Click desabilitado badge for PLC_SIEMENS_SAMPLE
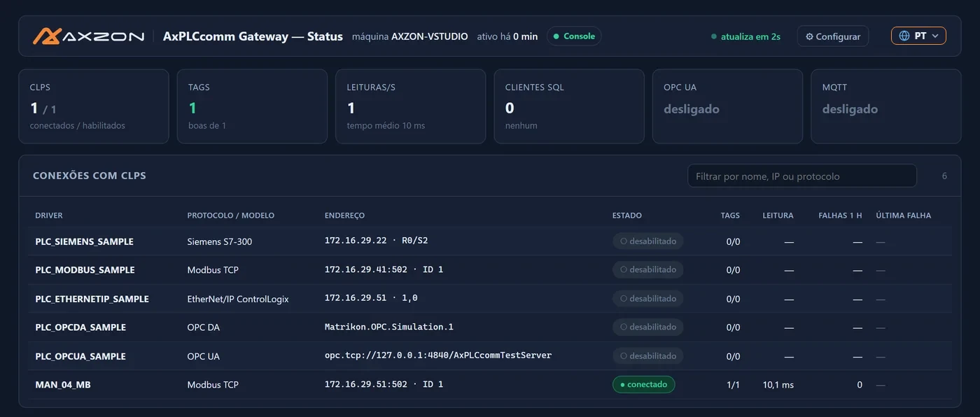Screen dimensions: 980x417 click(x=647, y=241)
